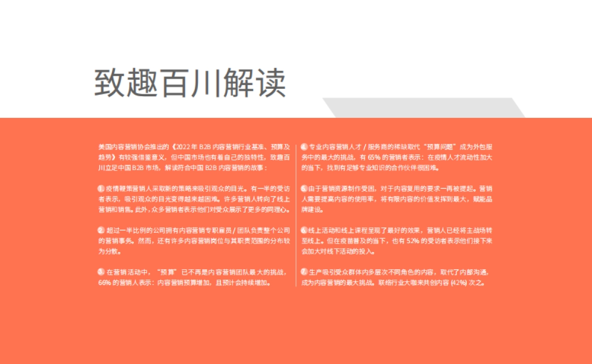Click the circled number ① bullet marker

[x=100, y=188]
